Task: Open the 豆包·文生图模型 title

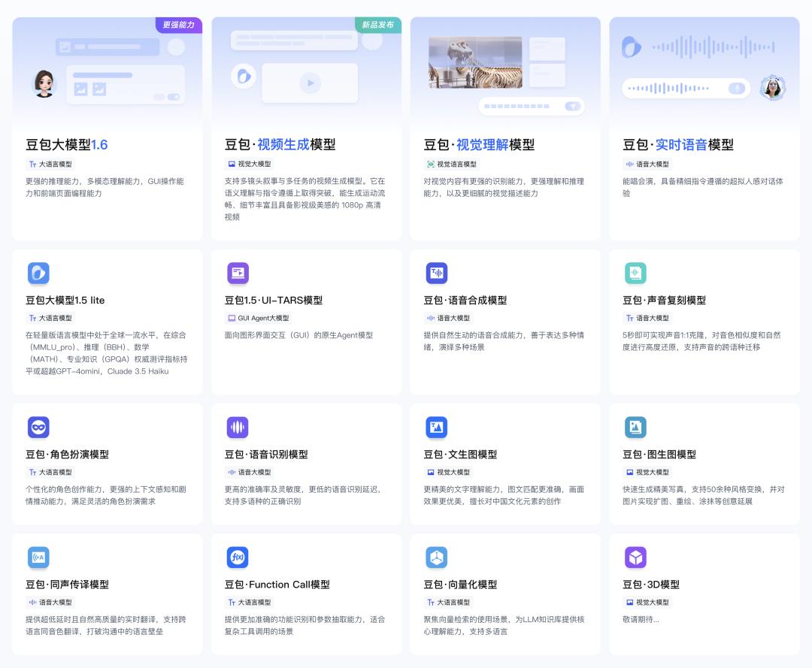Action: click(460, 455)
